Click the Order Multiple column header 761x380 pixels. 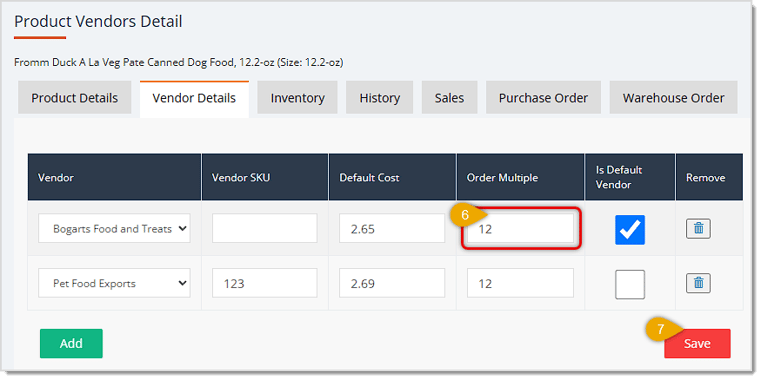pos(520,177)
